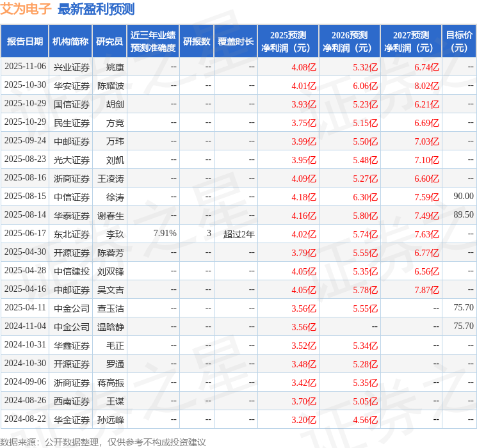
Task: Select researcher 陈耀波
Action: pyautogui.click(x=111, y=86)
